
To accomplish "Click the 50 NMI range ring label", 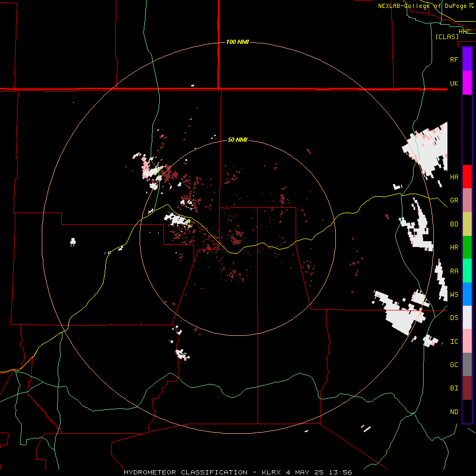I will coord(237,140).
